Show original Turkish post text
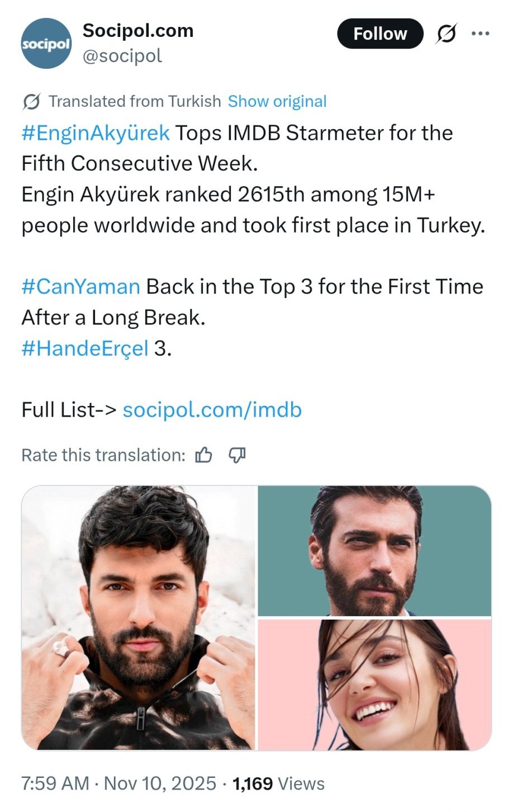The image size is (513, 812). 277,102
